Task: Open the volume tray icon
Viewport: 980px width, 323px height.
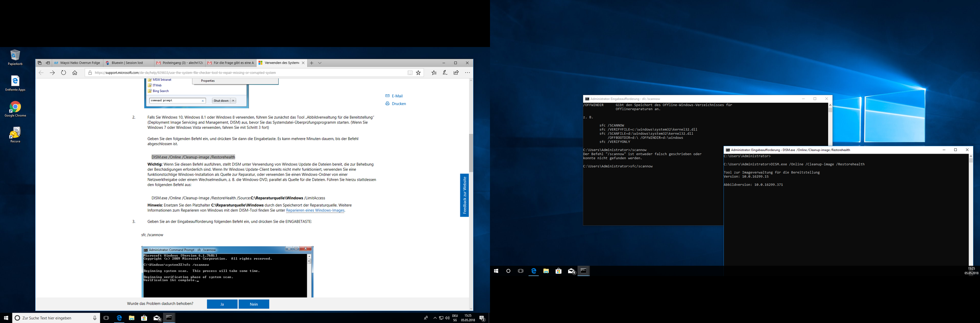Action: pos(447,318)
